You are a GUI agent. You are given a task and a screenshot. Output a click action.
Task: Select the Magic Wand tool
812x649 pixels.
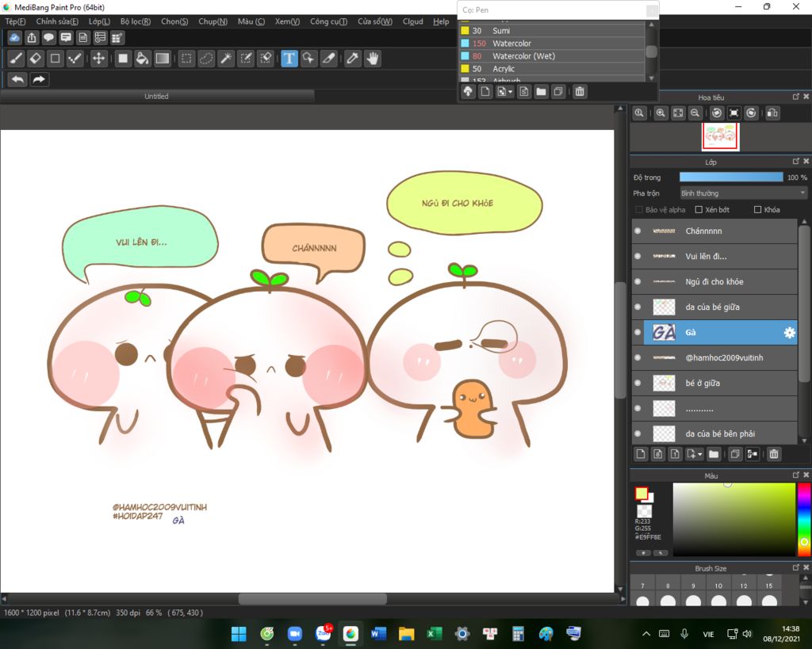226,59
